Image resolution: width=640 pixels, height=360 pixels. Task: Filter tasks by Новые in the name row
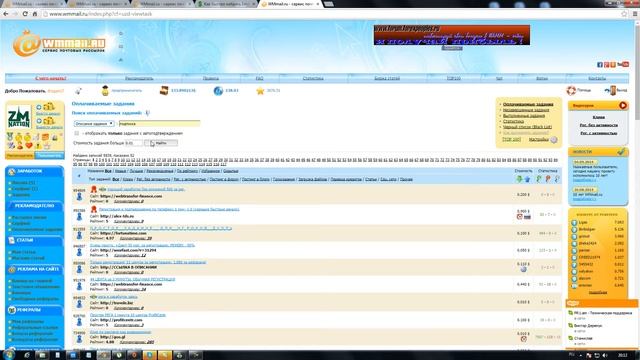pyautogui.click(x=120, y=171)
